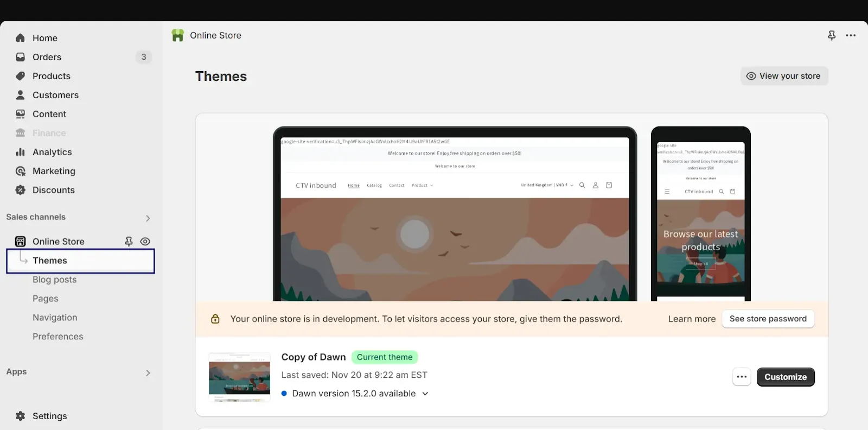This screenshot has height=430, width=868.
Task: Click the Copy of Dawn theme thumbnail
Action: tap(239, 377)
